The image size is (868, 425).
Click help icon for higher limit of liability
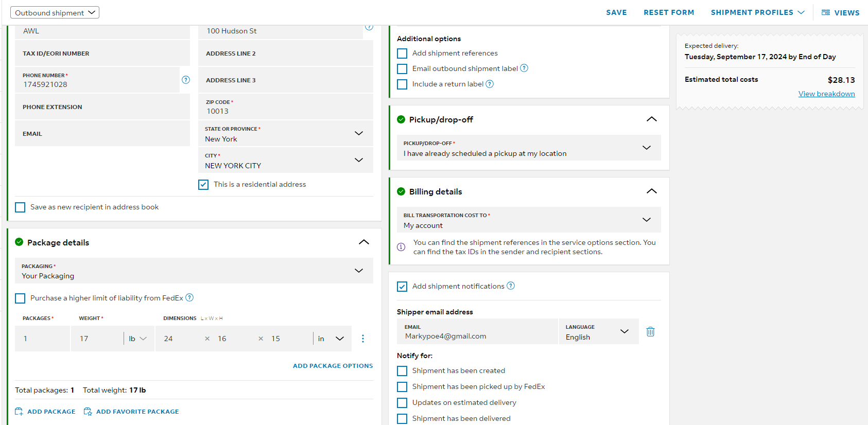coord(189,297)
